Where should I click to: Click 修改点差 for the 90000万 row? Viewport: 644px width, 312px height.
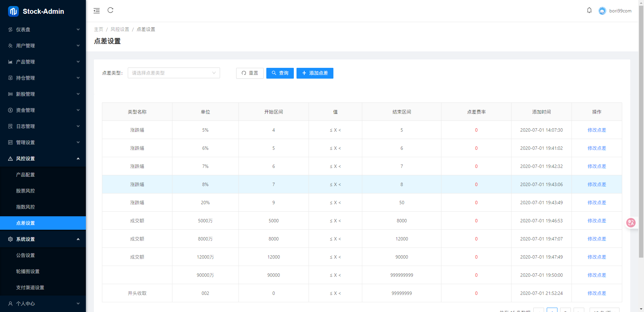[x=597, y=275]
